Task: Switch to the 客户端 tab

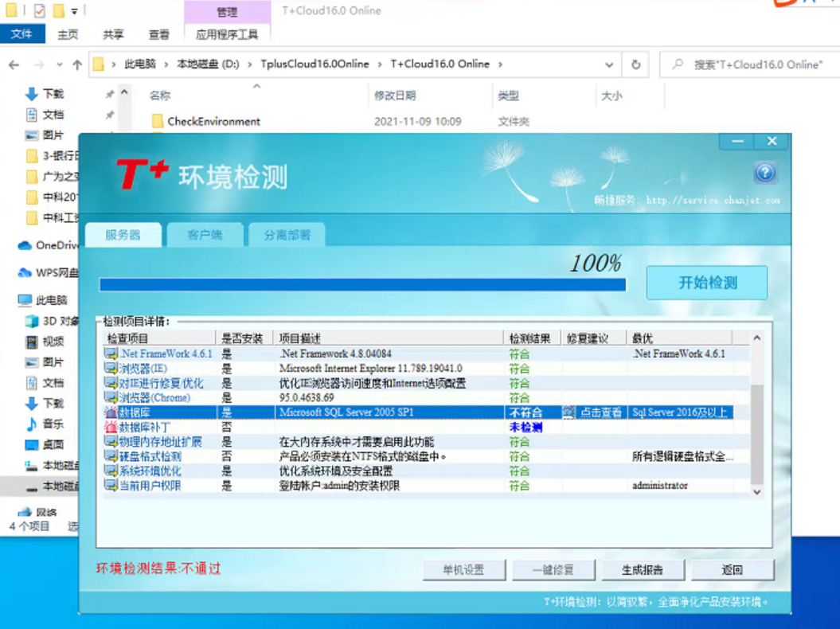Action: tap(205, 235)
